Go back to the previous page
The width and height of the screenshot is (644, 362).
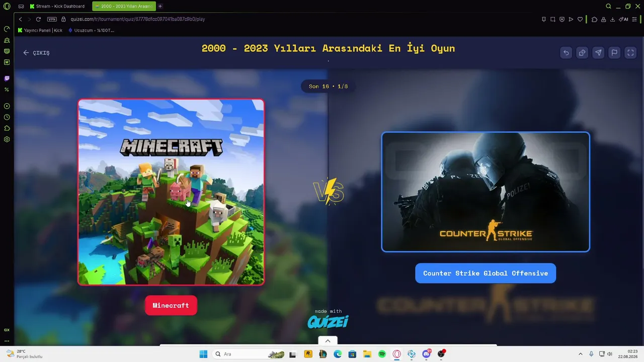pyautogui.click(x=20, y=19)
